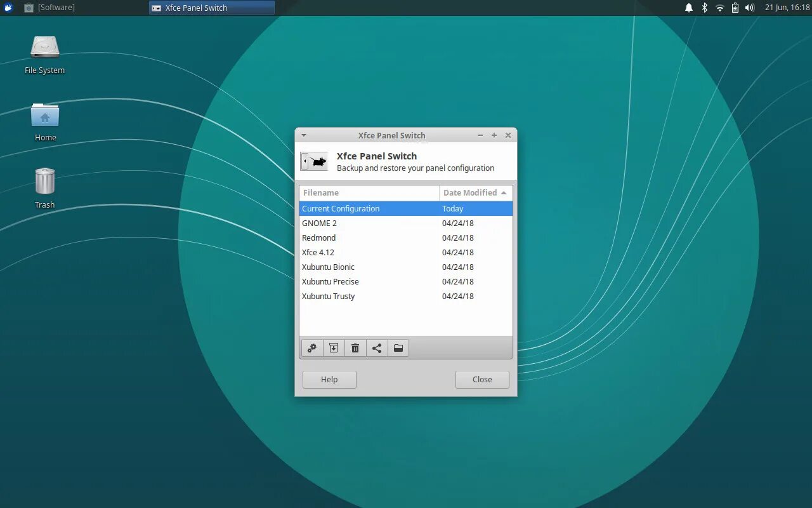
Task: Switch to the Software taskbar window
Action: pyautogui.click(x=57, y=8)
